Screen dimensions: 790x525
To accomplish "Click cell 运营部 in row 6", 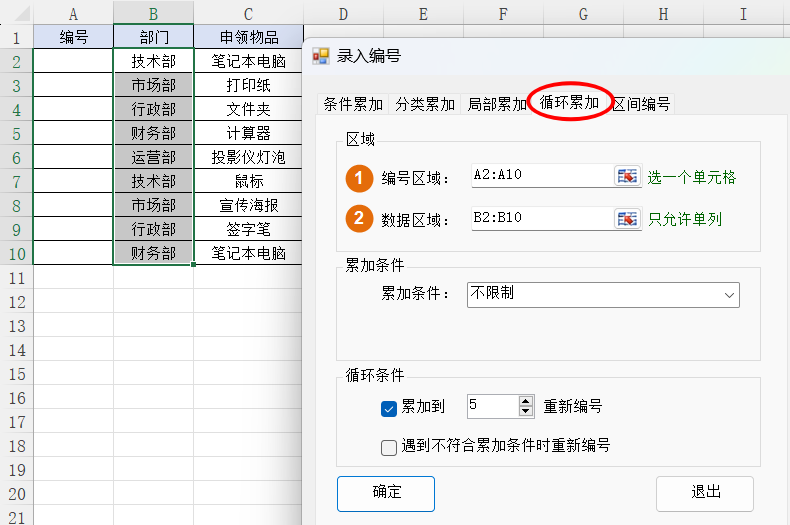I will [x=154, y=157].
